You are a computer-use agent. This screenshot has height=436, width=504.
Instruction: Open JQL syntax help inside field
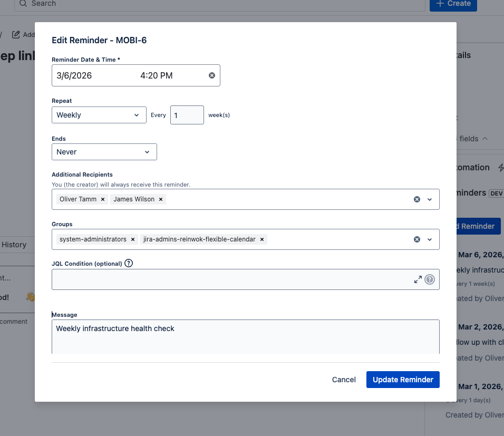point(430,279)
